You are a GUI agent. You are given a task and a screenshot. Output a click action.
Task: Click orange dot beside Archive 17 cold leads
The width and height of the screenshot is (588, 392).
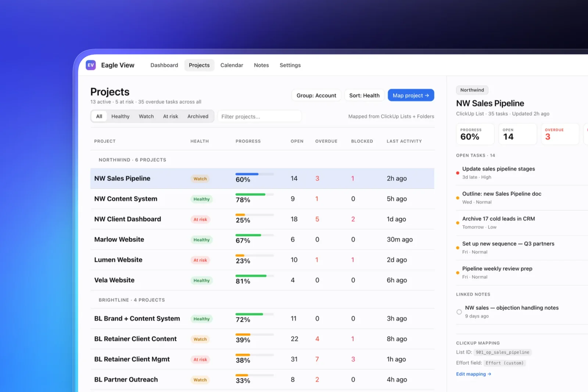point(458,223)
